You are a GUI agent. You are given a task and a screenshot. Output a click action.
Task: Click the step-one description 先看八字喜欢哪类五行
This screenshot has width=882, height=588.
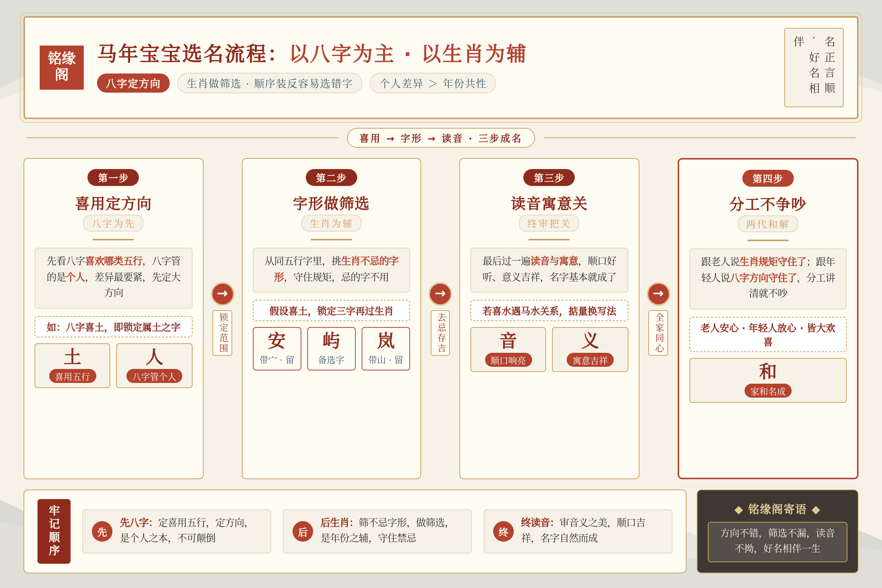coord(113,277)
